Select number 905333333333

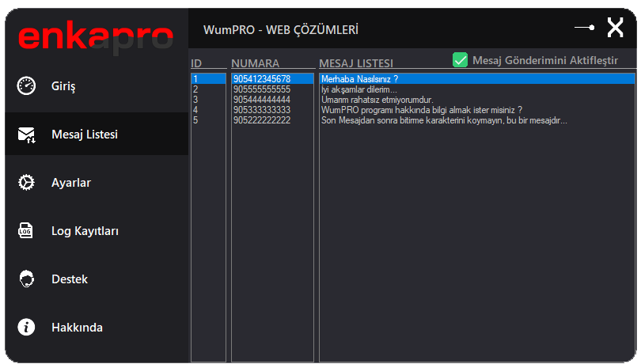[273, 110]
